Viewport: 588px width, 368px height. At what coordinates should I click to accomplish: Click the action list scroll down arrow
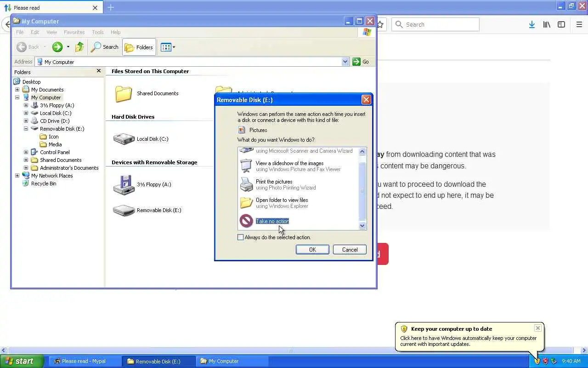(x=362, y=225)
